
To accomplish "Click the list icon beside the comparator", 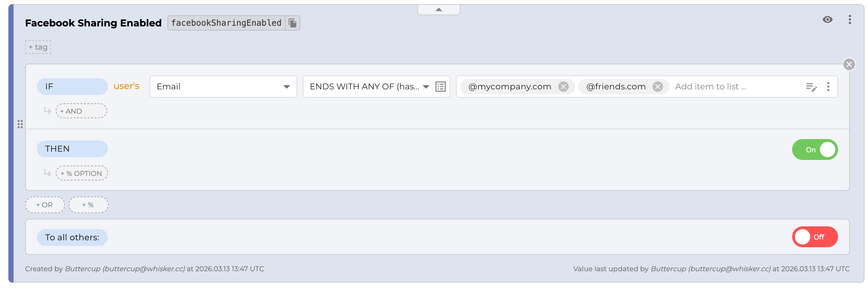I will pos(440,87).
